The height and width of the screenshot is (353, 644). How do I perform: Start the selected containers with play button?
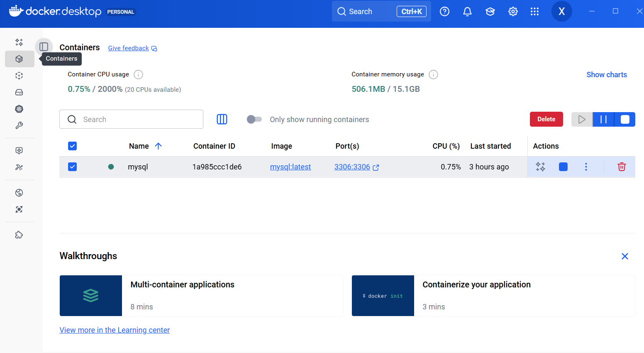pyautogui.click(x=582, y=119)
